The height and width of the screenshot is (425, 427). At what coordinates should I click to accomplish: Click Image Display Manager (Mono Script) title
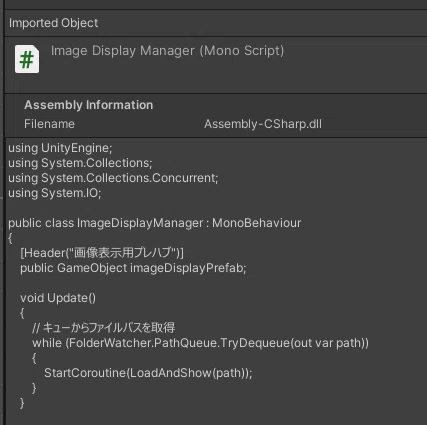pyautogui.click(x=167, y=51)
